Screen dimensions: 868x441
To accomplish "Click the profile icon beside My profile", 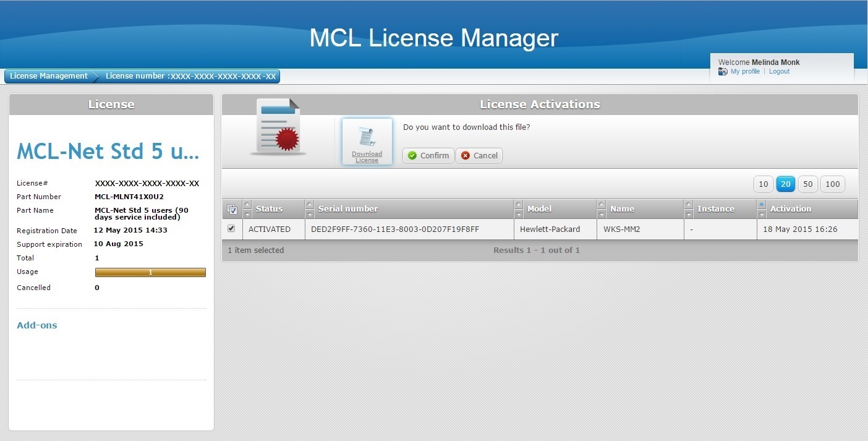I will 723,72.
